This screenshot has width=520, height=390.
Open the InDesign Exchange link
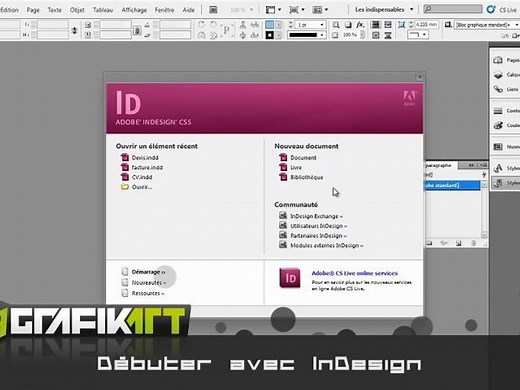(316, 216)
